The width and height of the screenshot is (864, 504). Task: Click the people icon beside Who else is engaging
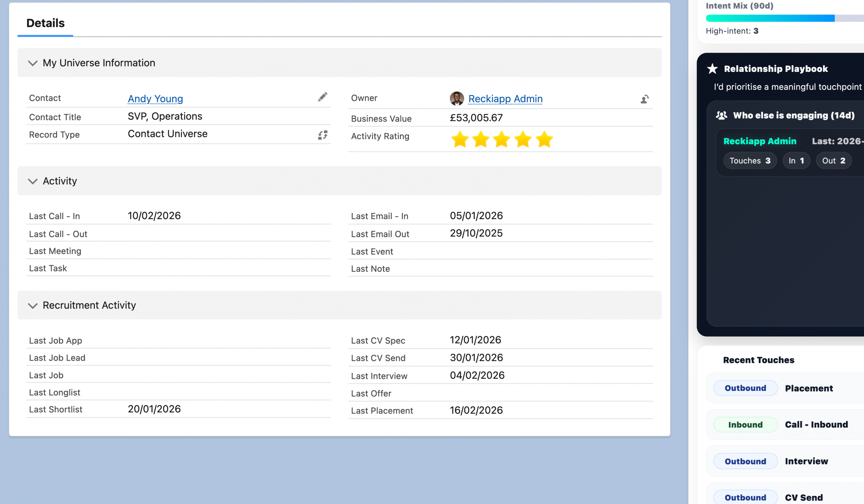721,115
